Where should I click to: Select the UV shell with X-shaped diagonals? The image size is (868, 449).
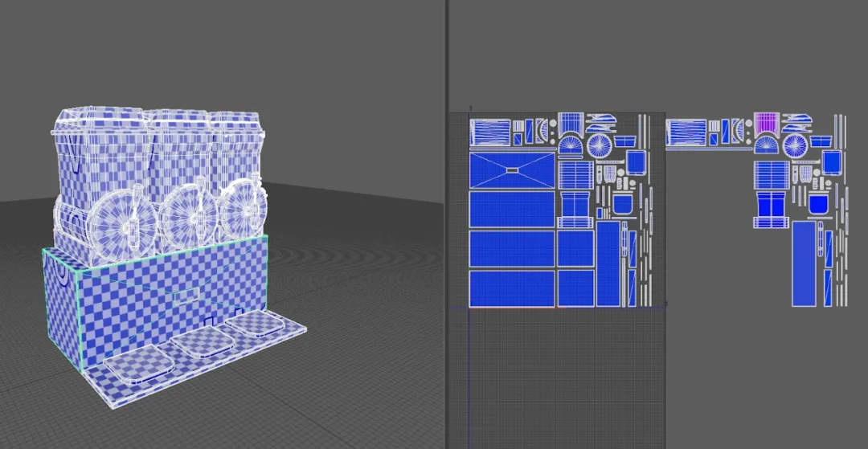(512, 171)
